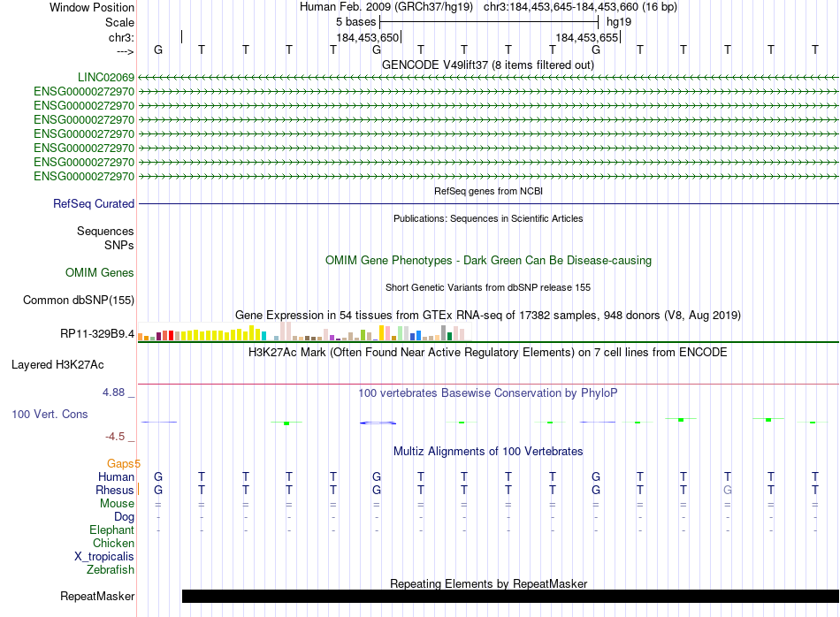
Task: Click the Mouse species label
Action: point(118,504)
